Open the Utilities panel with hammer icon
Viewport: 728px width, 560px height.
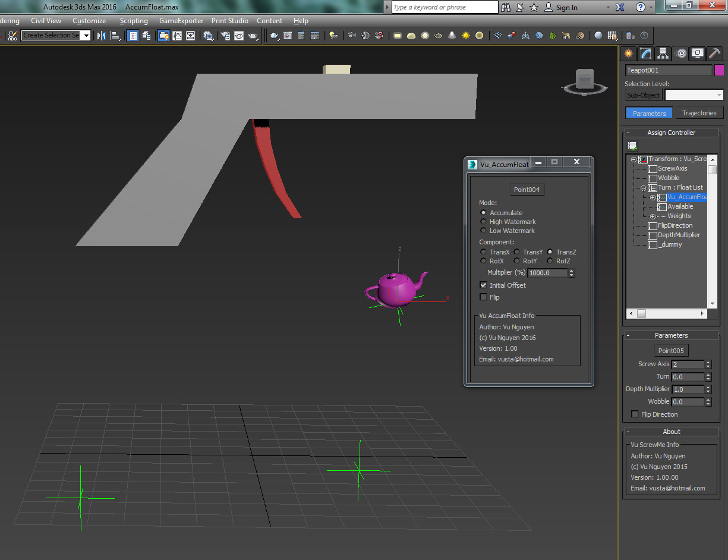(x=714, y=54)
